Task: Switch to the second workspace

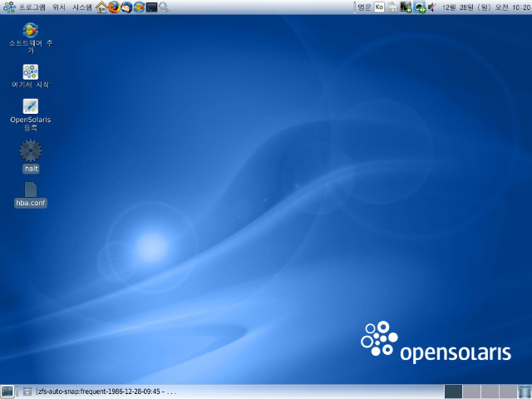Action: click(471, 392)
